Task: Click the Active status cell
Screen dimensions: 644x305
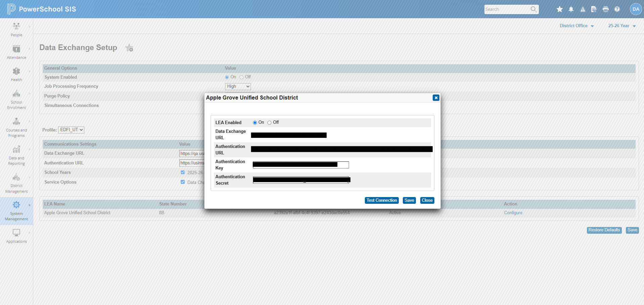Action: tap(395, 213)
